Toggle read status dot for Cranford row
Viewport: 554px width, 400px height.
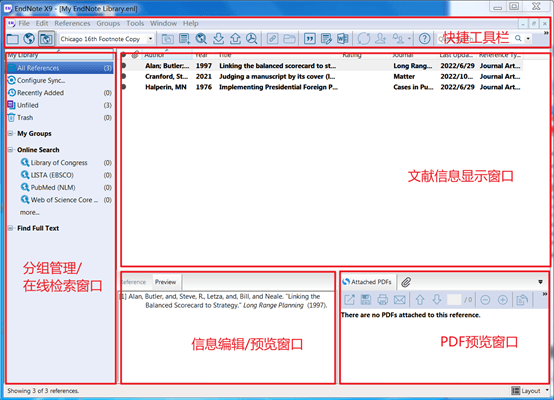[x=124, y=76]
